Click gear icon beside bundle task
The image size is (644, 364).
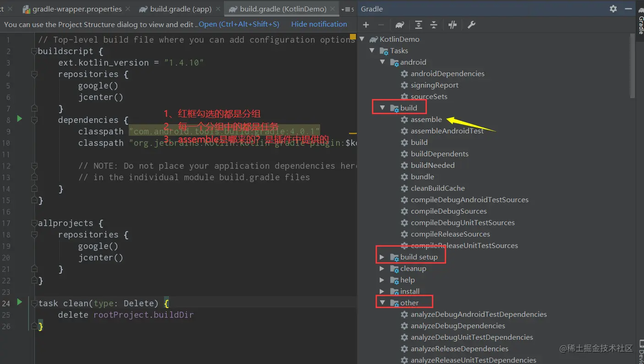[x=404, y=176]
